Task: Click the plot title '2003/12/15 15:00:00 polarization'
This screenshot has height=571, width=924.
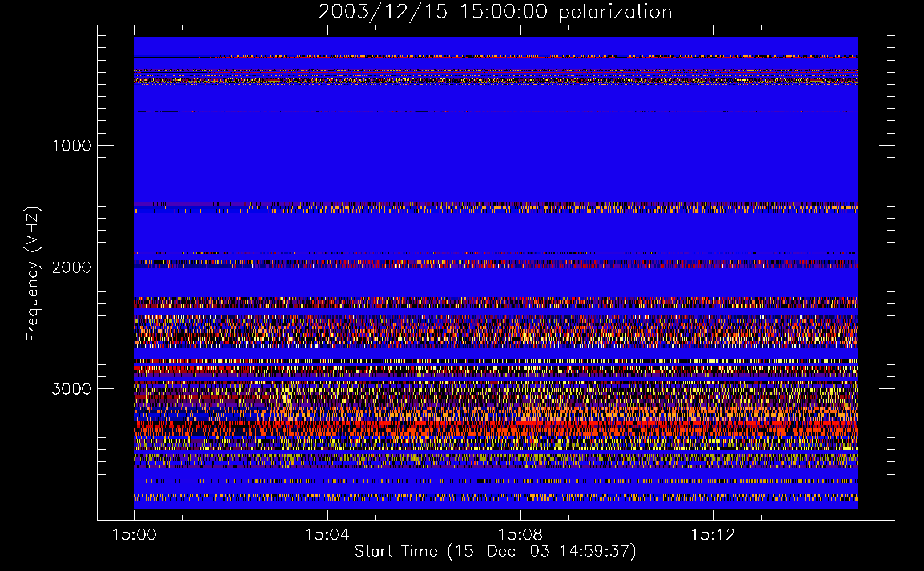Action: click(x=495, y=12)
